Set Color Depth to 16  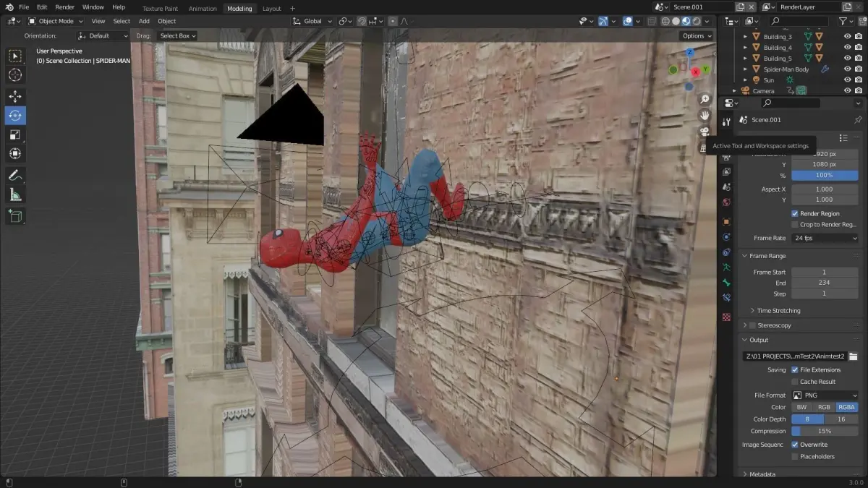[841, 419]
